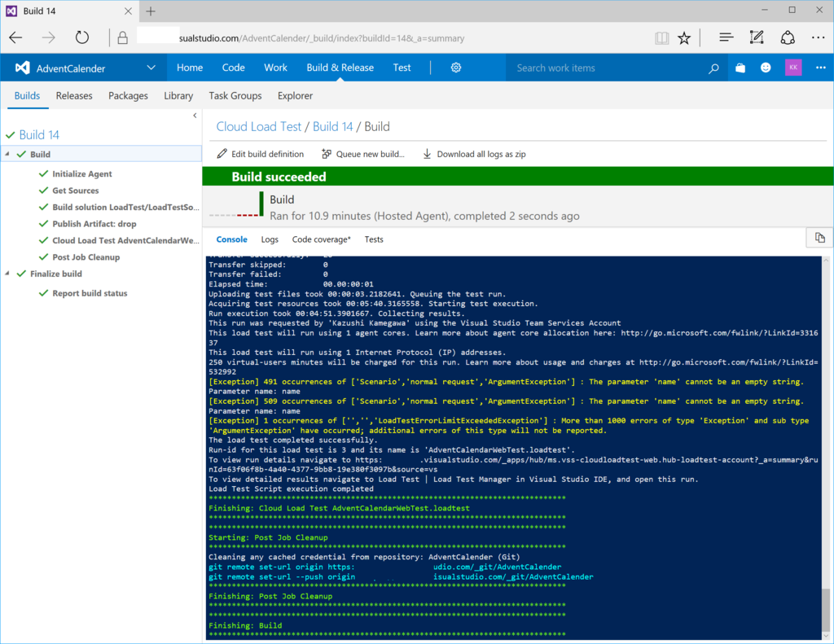Open the settings gear icon
The height and width of the screenshot is (644, 834).
456,68
